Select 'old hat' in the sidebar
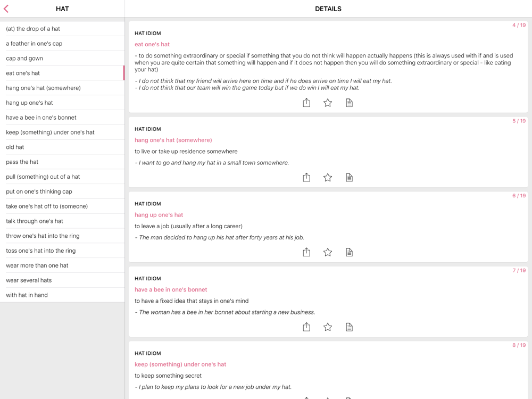 click(x=15, y=147)
